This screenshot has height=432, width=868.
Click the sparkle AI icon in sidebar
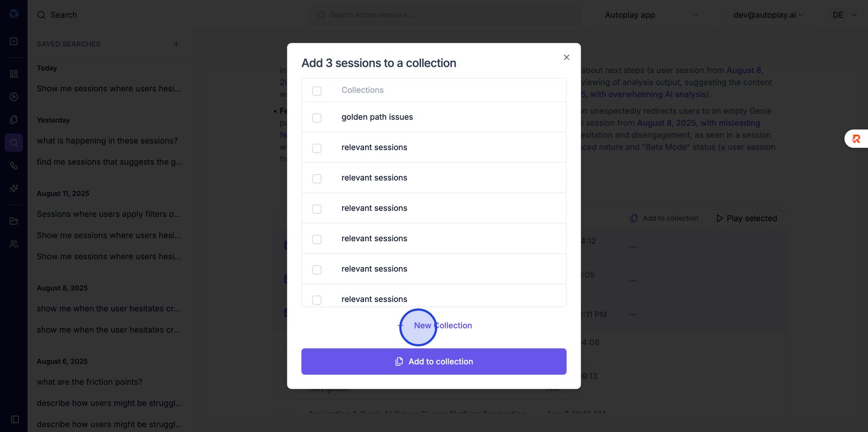[14, 189]
